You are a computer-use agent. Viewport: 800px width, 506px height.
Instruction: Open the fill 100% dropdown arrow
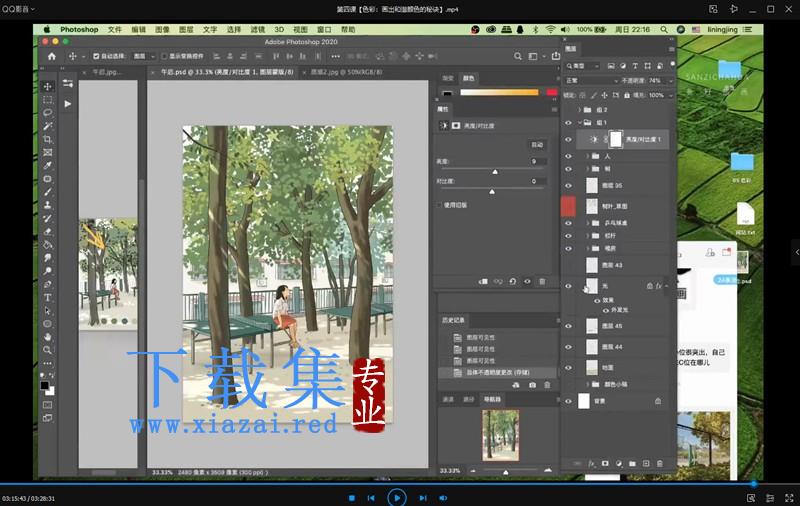point(670,95)
